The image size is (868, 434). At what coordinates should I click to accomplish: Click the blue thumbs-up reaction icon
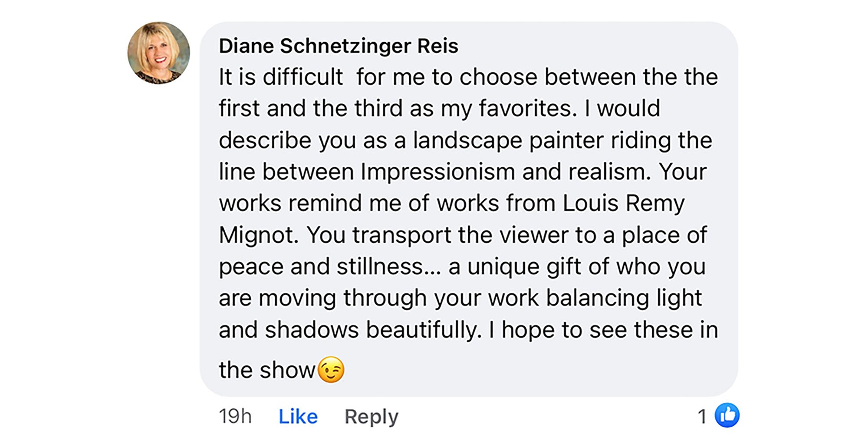point(727,415)
